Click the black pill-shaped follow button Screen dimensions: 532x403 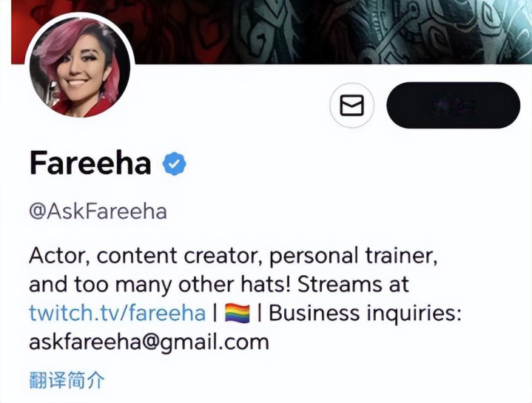pyautogui.click(x=453, y=106)
